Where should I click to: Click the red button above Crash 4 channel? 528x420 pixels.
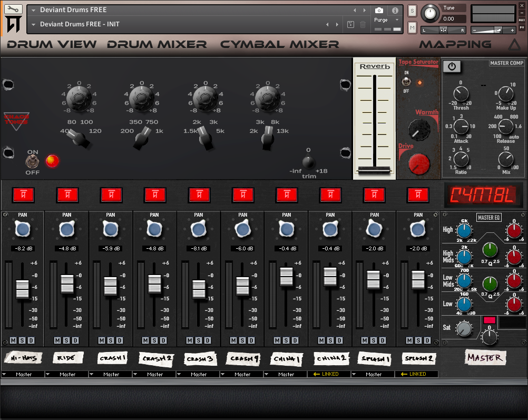[x=243, y=194]
